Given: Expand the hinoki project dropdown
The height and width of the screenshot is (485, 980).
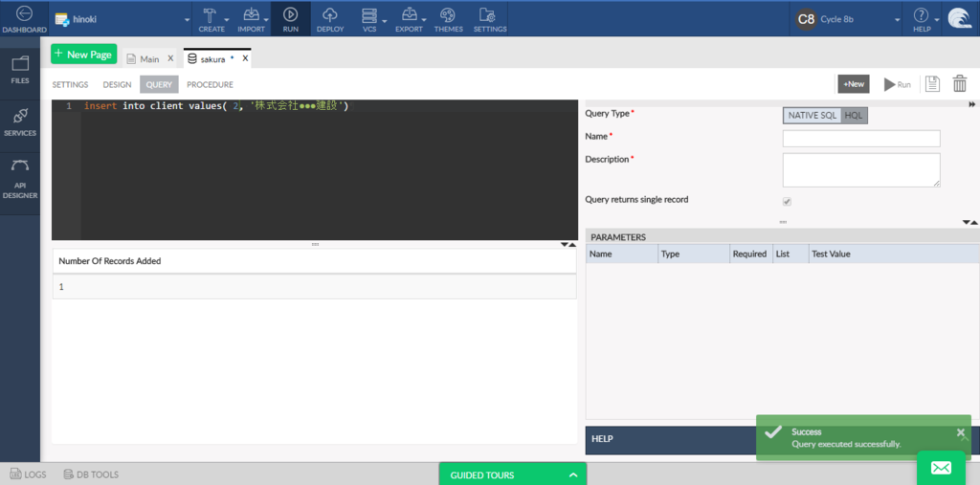Looking at the screenshot, I should click(187, 21).
